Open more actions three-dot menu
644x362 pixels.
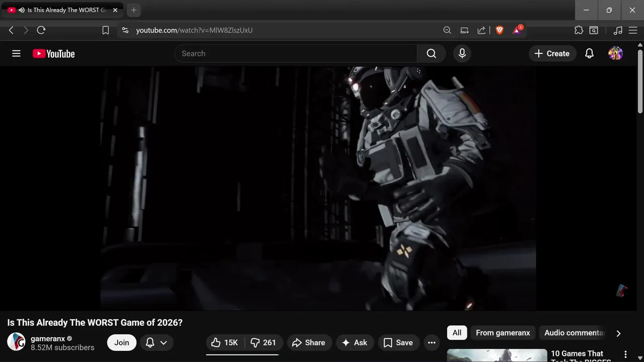click(x=432, y=342)
